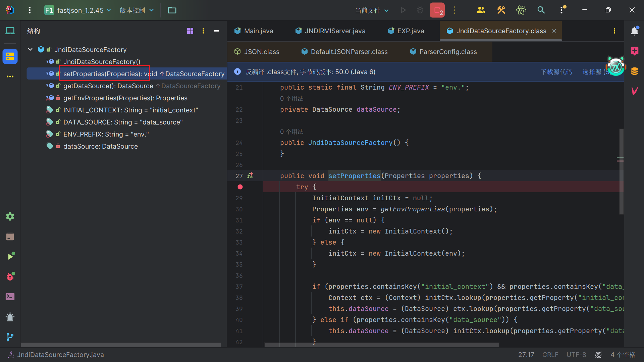Open Build tool window in sidebar
644x362 pixels.
click(x=10, y=237)
